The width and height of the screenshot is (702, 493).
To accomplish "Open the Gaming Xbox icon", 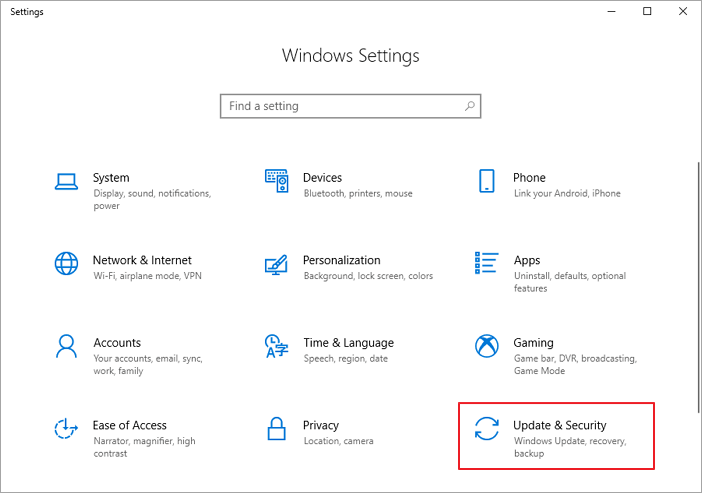I will [487, 346].
